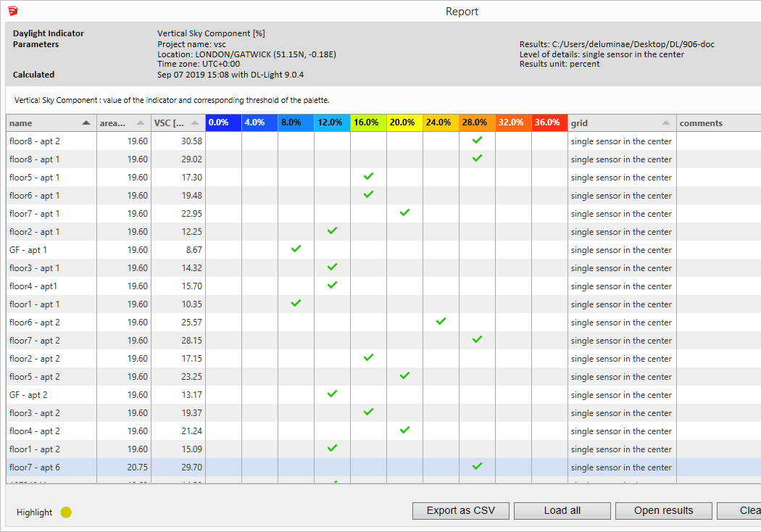
Task: Click the Export as CSV button
Action: (x=460, y=511)
